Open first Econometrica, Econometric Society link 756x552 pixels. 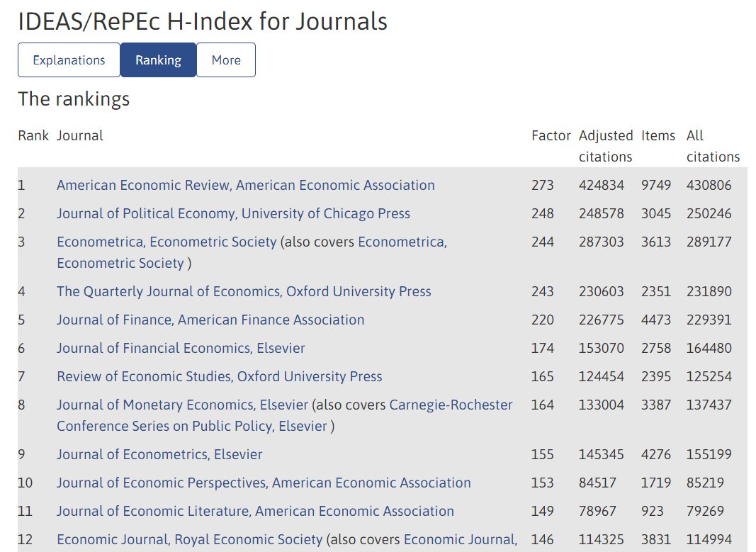coord(167,242)
